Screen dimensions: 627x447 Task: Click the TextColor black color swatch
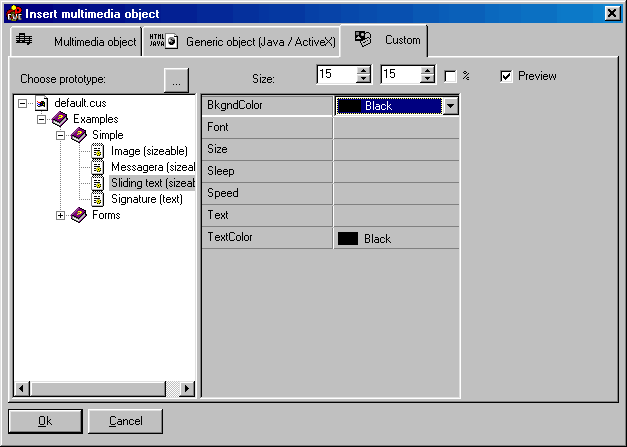pyautogui.click(x=348, y=239)
